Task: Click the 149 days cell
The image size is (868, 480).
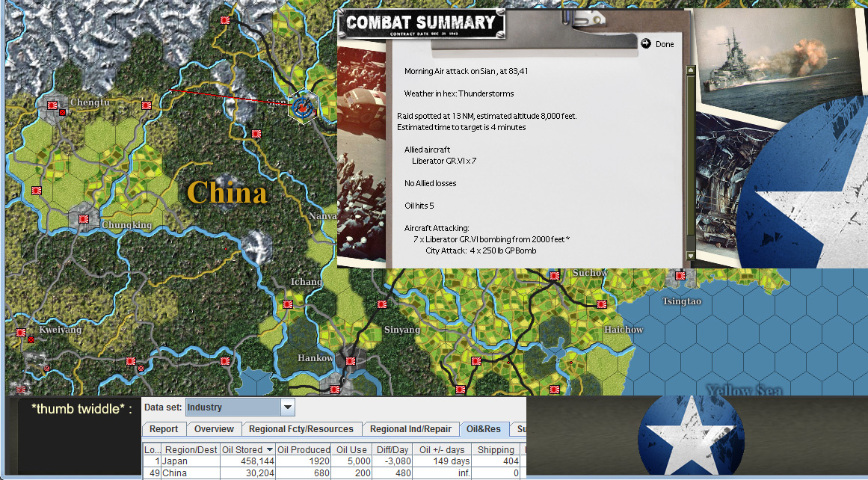Action: coord(442,461)
